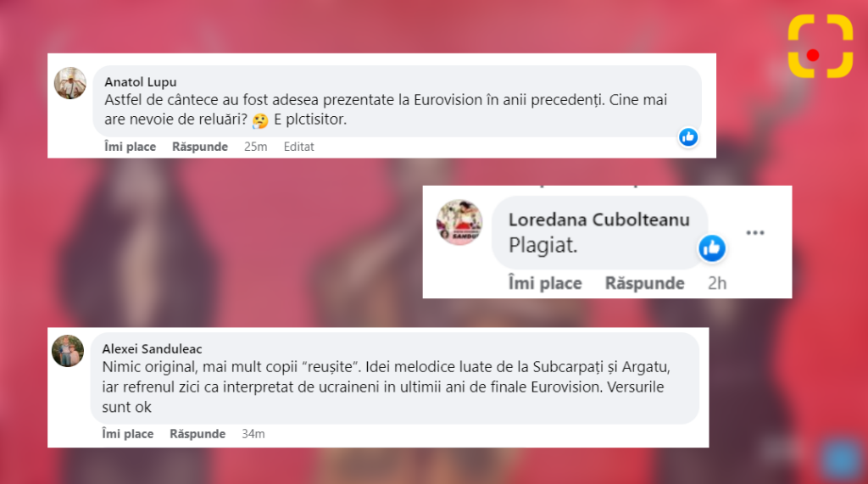Viewport: 868px width, 484px height.
Task: Open the three-dot options on Loredana's comment
Action: [755, 232]
